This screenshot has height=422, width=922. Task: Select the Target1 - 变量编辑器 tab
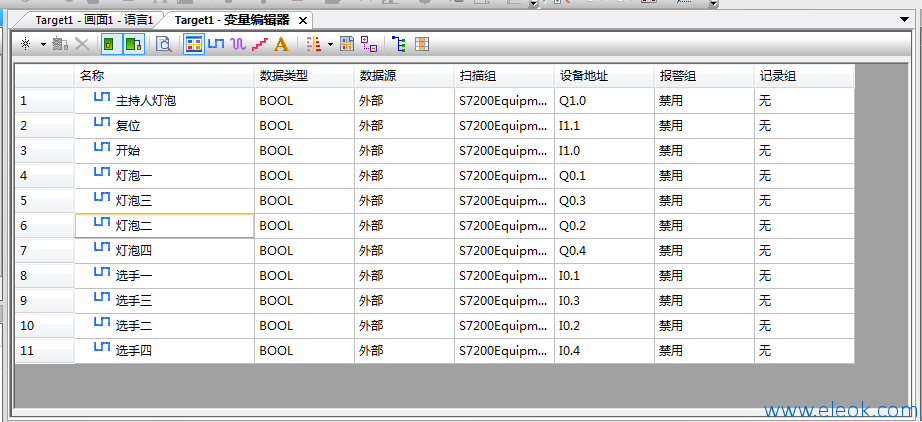[x=232, y=20]
